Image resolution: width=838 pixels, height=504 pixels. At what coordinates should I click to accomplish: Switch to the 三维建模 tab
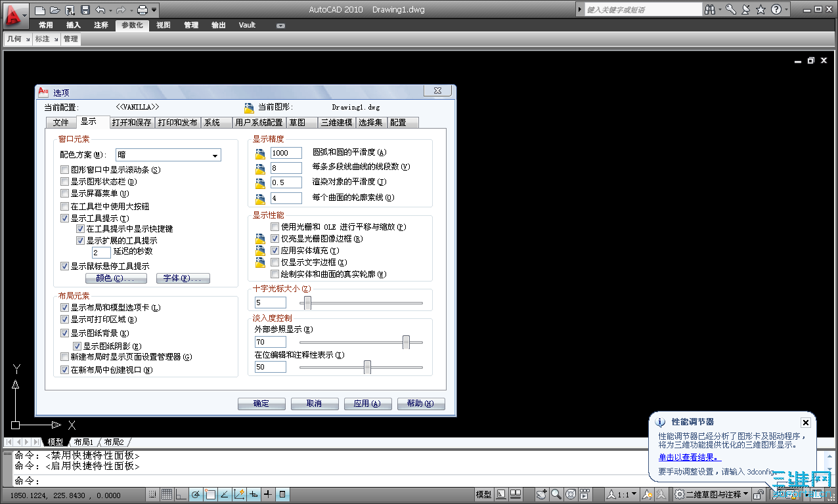coord(337,123)
